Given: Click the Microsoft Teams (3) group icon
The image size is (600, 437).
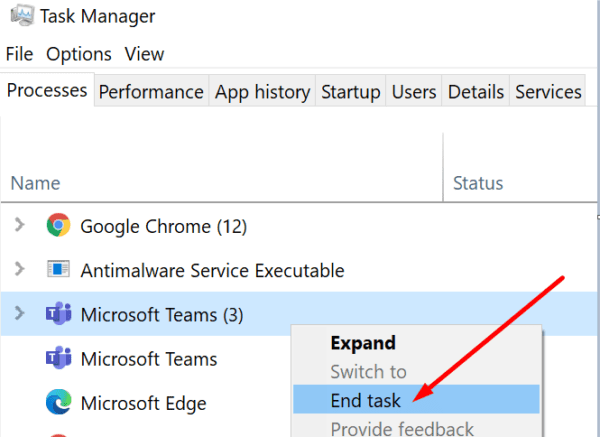Looking at the screenshot, I should 58,315.
